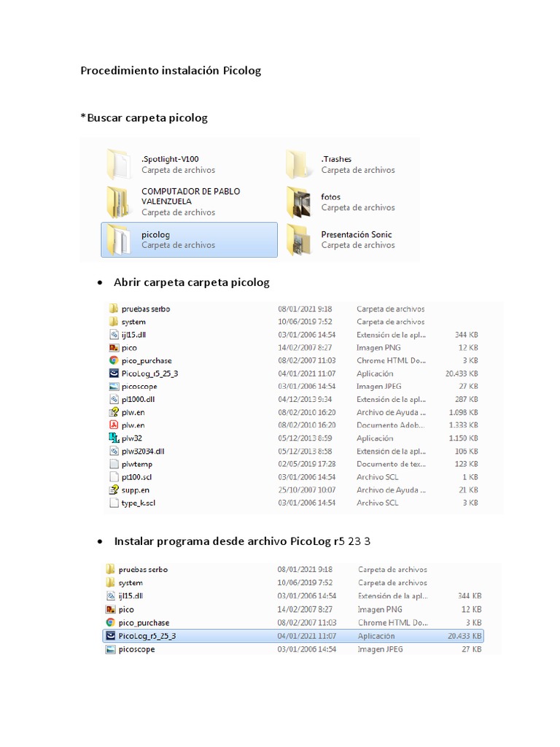The height and width of the screenshot is (747, 560).
Task: Select the file name supp.en
Action: 135,490
